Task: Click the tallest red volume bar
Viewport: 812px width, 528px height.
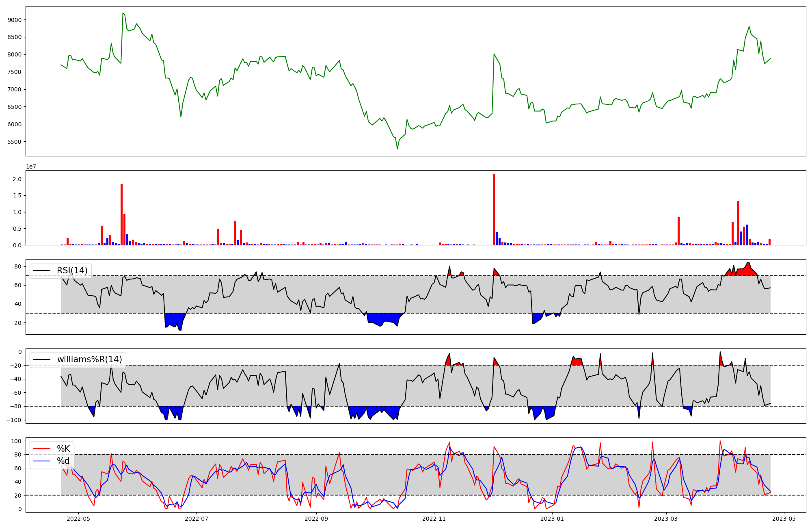Action: click(x=494, y=209)
